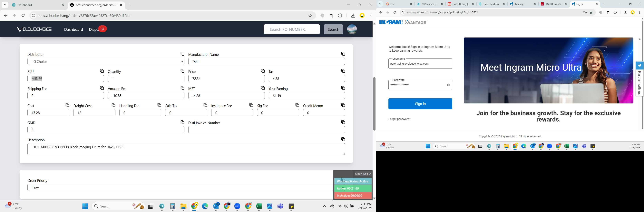Copy the Sig Fee value
The width and height of the screenshot is (644, 212).
297,105
